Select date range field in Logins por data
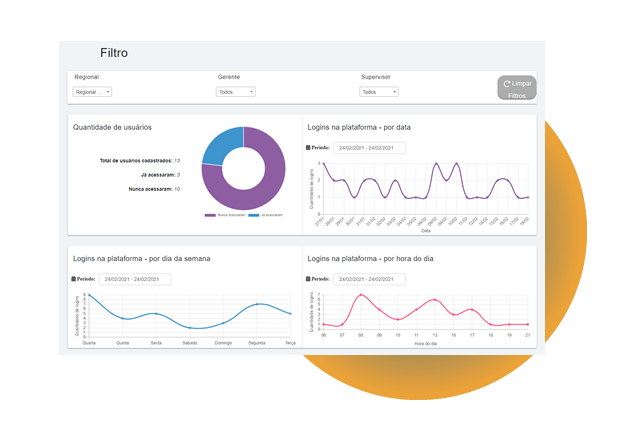Screen dimensions: 635x423 tap(369, 148)
